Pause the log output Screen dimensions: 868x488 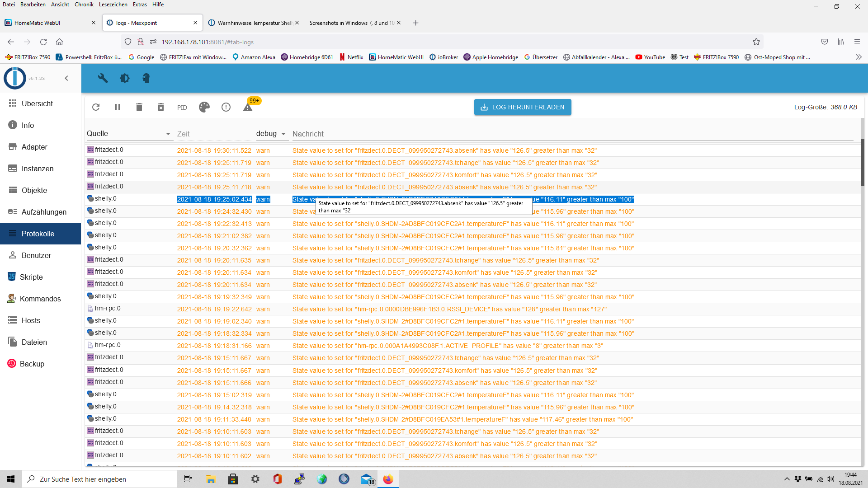tap(118, 107)
